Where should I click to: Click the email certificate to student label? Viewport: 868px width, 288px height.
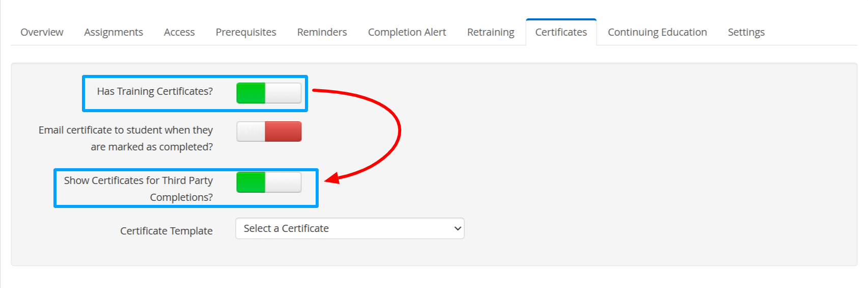tap(126, 138)
